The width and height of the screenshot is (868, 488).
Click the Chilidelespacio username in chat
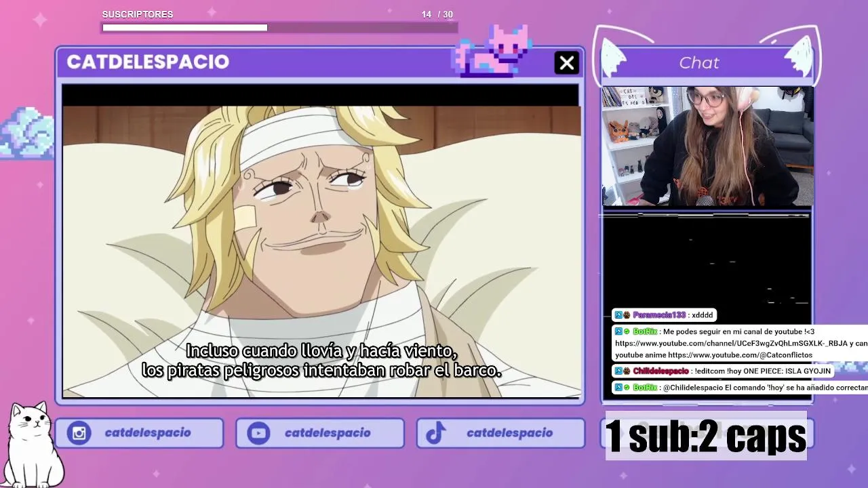click(660, 371)
